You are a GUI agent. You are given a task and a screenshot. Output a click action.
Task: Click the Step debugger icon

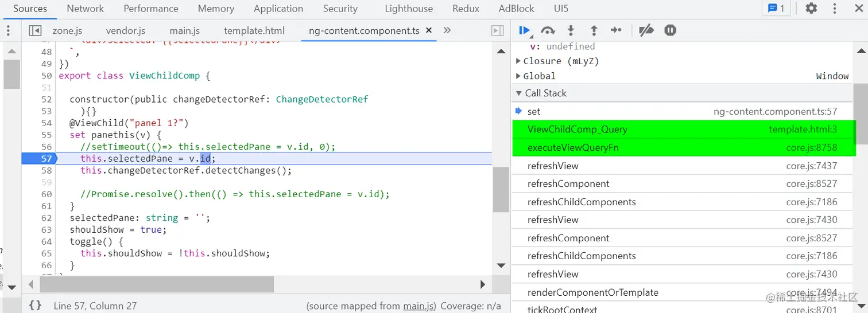point(616,30)
